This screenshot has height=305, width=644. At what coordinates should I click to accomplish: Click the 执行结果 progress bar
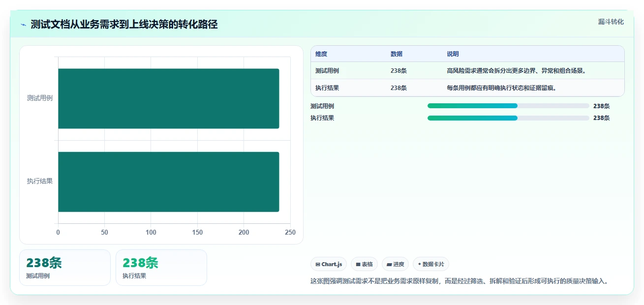coord(508,118)
